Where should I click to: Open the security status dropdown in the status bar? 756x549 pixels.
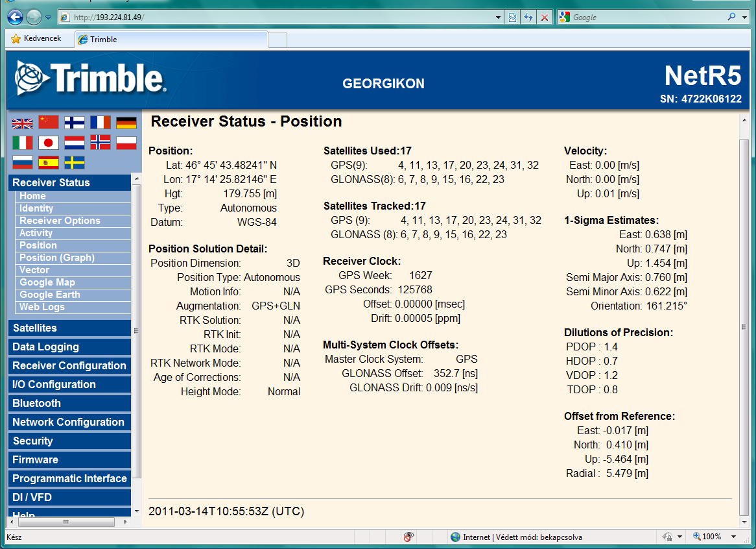click(680, 537)
